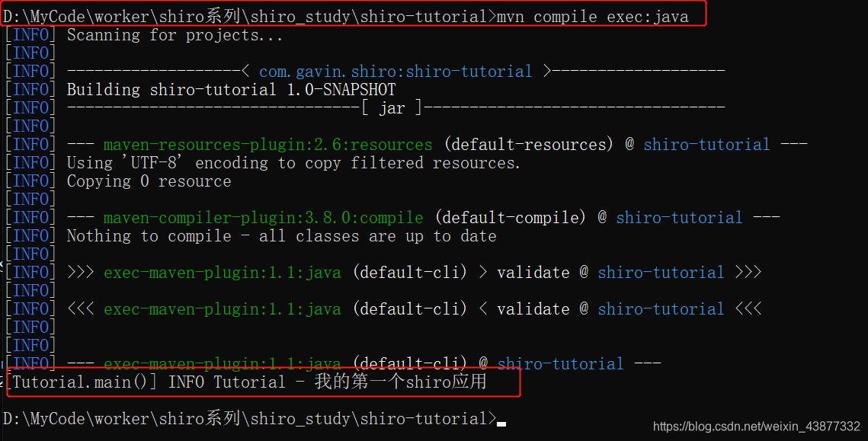Click the '[ jar ]' packaging text
The image size is (868, 441).
pos(392,108)
